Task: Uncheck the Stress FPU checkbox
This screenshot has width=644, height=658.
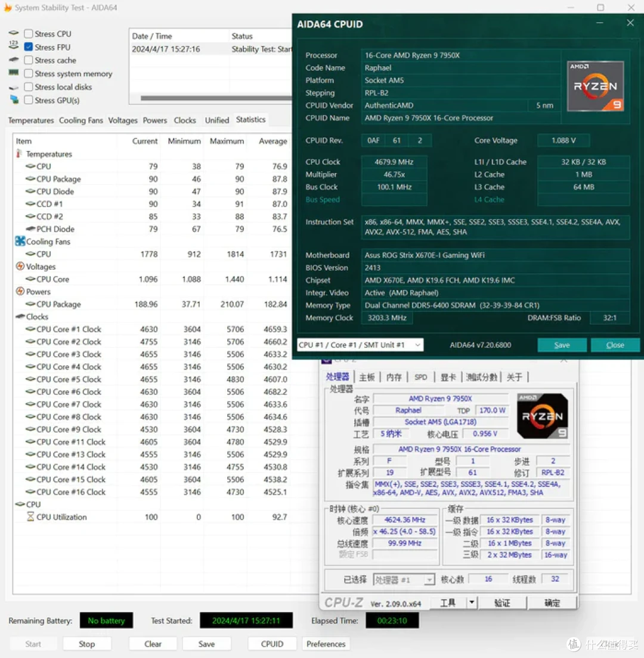Action: point(29,47)
